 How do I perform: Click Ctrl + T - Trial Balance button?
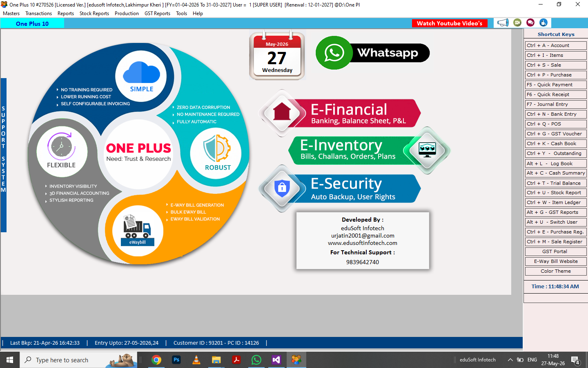(556, 183)
